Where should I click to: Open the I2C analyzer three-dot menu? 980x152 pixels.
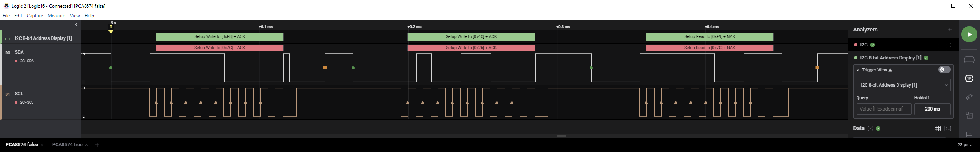950,45
